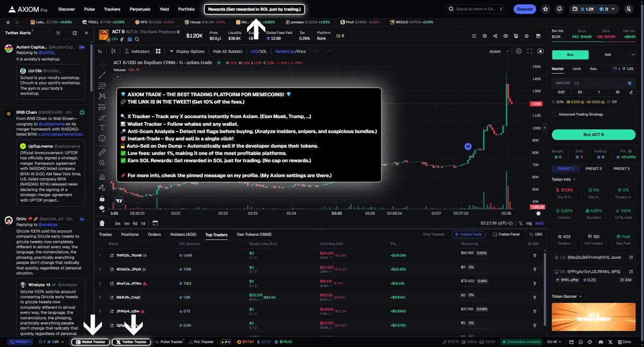This screenshot has width=644, height=347.
Task: Enable the Advanced Trading Strategy checkbox
Action: (x=554, y=114)
